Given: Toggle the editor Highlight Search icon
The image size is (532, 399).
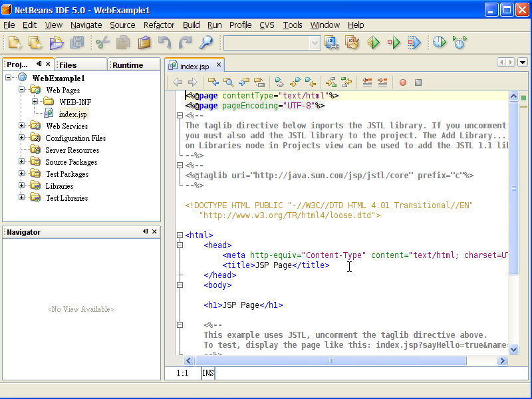Looking at the screenshot, I should pyautogui.click(x=259, y=82).
